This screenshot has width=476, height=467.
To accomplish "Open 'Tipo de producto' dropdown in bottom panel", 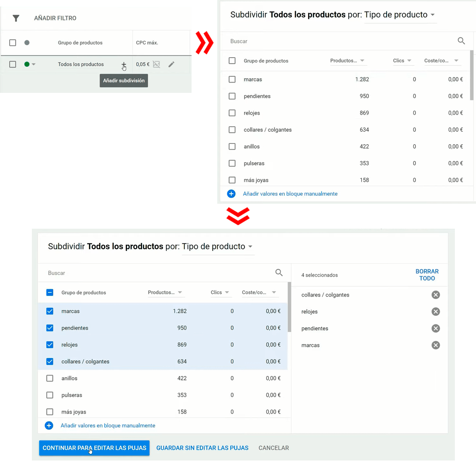I will pos(217,246).
